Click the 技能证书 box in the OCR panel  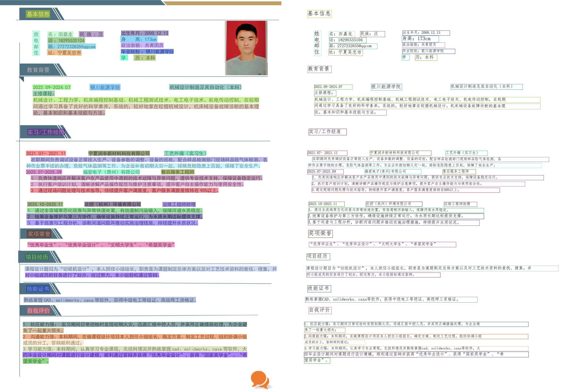click(319, 288)
